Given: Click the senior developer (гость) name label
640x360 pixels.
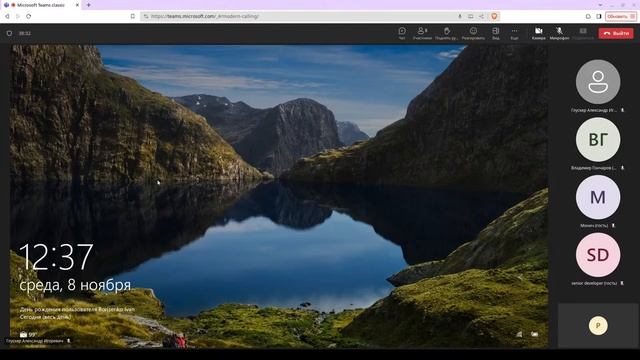Looking at the screenshot, I should pyautogui.click(x=594, y=283).
